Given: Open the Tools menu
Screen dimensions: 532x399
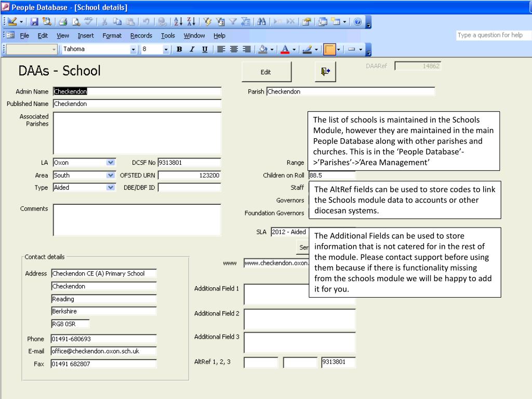Looking at the screenshot, I should coord(168,36).
